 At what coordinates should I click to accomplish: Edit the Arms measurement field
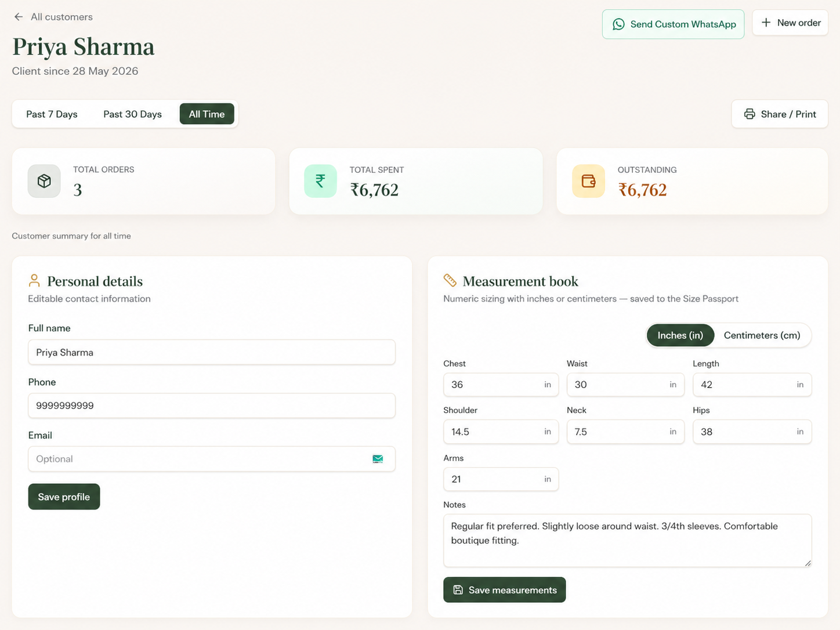click(501, 479)
